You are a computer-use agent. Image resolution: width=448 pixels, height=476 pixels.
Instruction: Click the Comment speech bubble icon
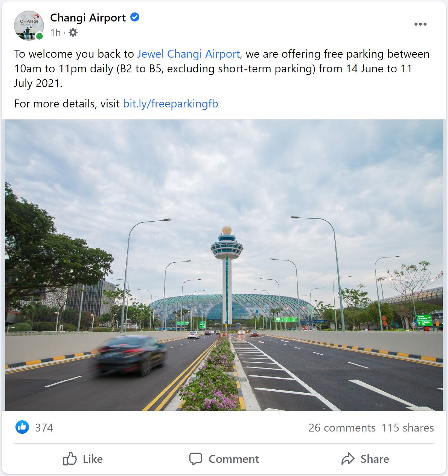point(196,459)
